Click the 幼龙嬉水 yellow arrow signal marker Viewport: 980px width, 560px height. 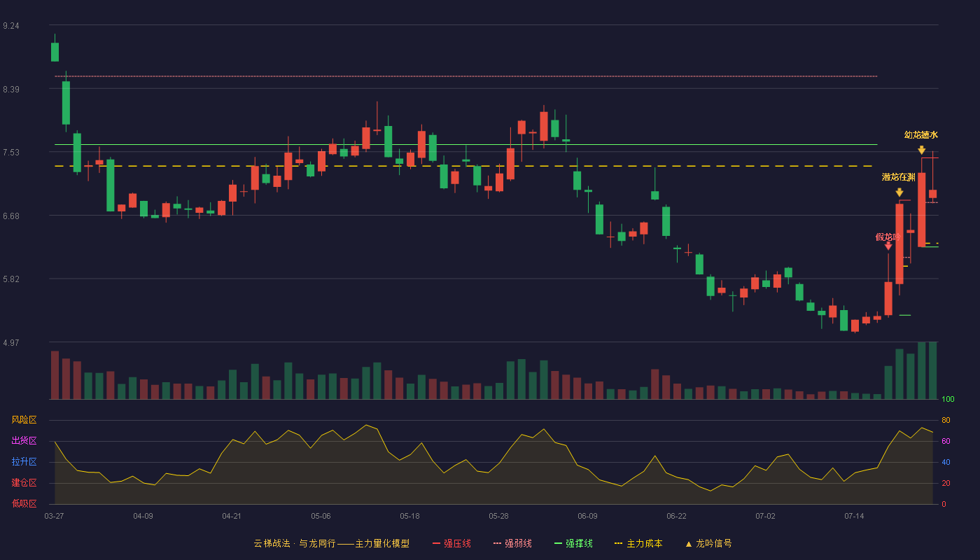(922, 150)
